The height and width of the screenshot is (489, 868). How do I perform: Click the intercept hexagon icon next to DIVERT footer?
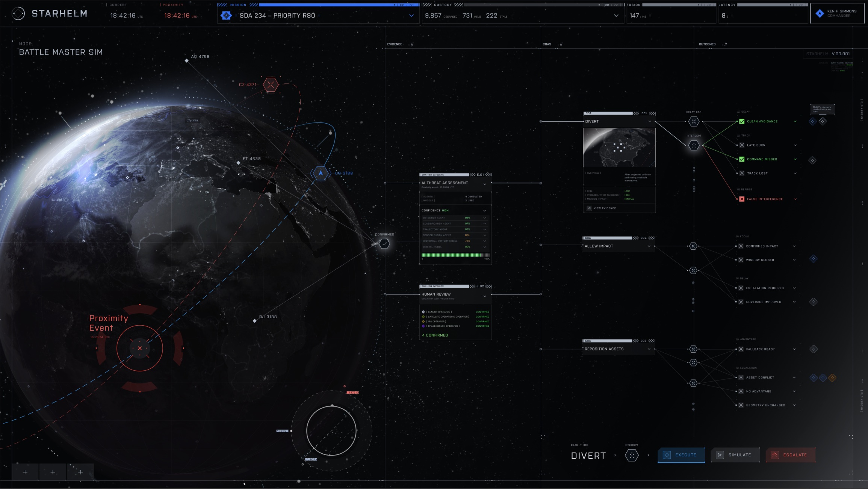click(x=632, y=455)
